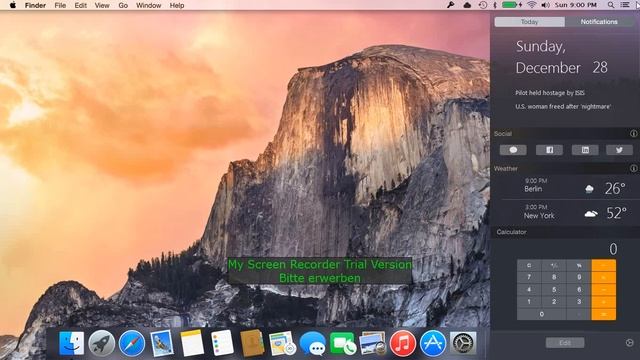Click calculator 8 key
Viewport: 640px width, 360px height.
point(554,277)
